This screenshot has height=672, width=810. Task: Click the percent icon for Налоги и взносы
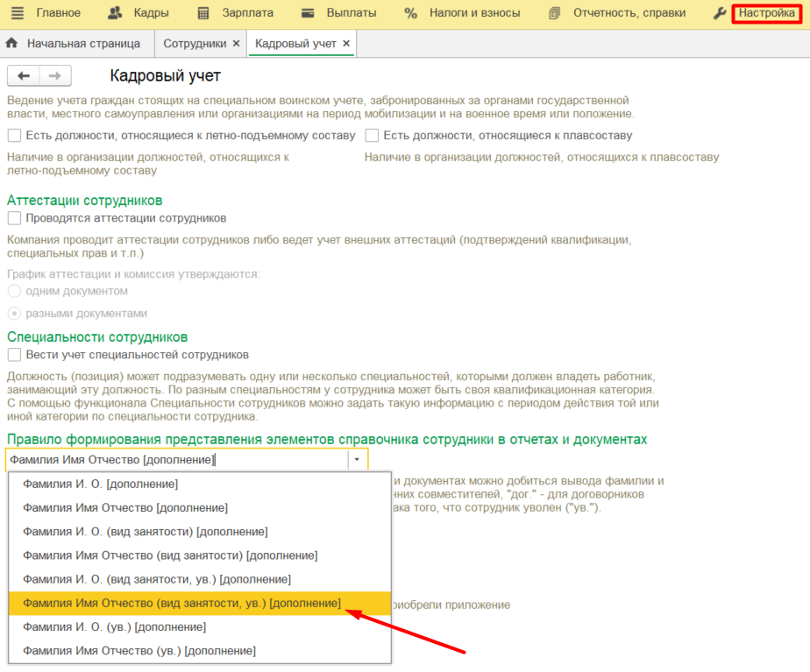point(410,13)
